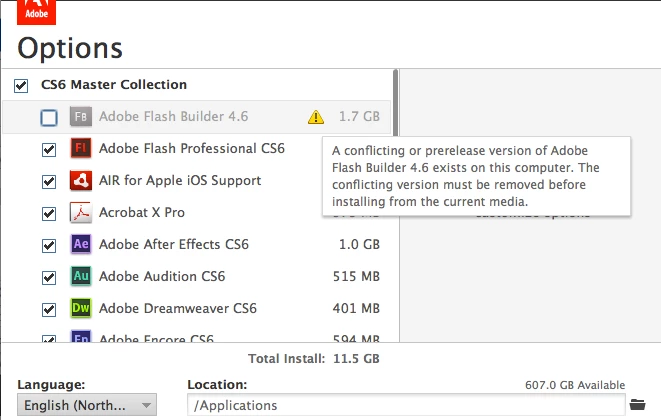Uncheck Adobe After Effects CS6
The width and height of the screenshot is (661, 420).
49,245
